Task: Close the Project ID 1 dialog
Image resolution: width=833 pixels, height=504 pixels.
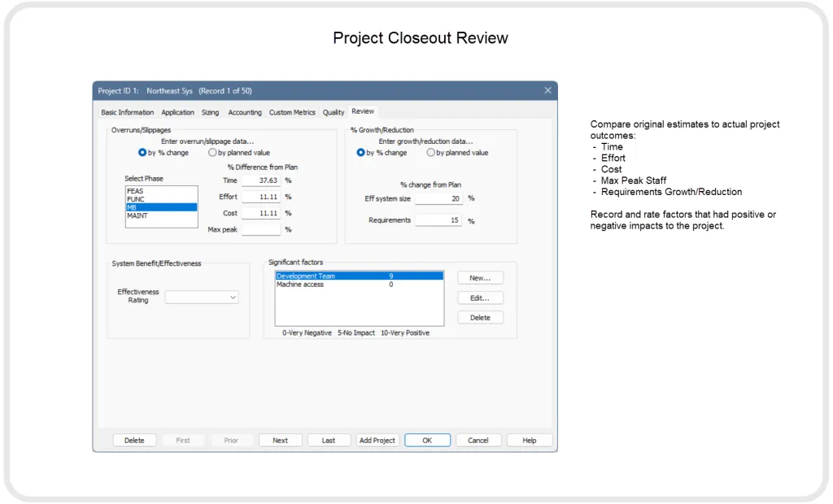Action: [x=547, y=90]
